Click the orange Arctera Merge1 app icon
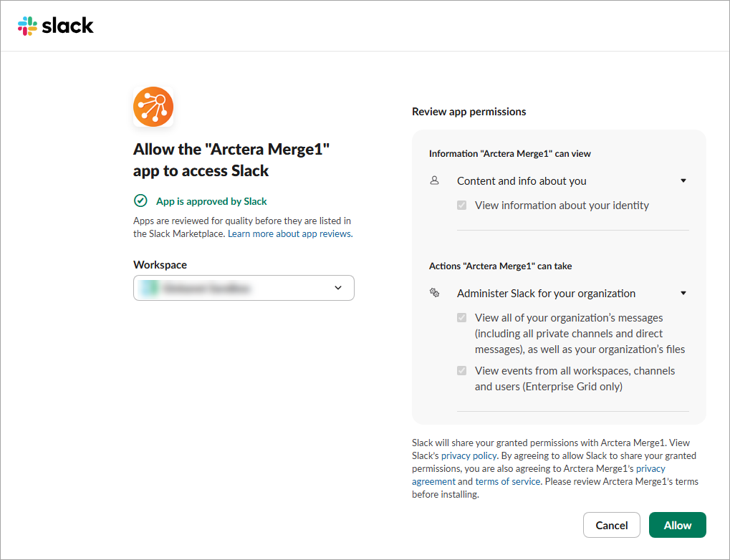 [153, 107]
